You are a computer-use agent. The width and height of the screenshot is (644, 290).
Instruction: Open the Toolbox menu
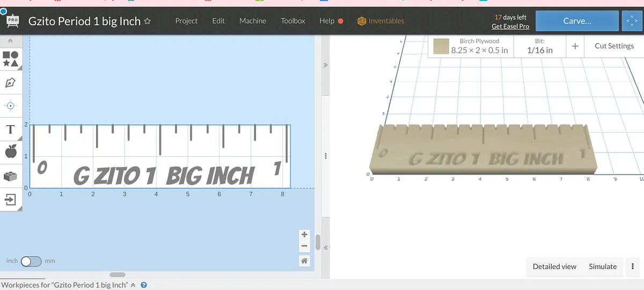click(x=292, y=21)
